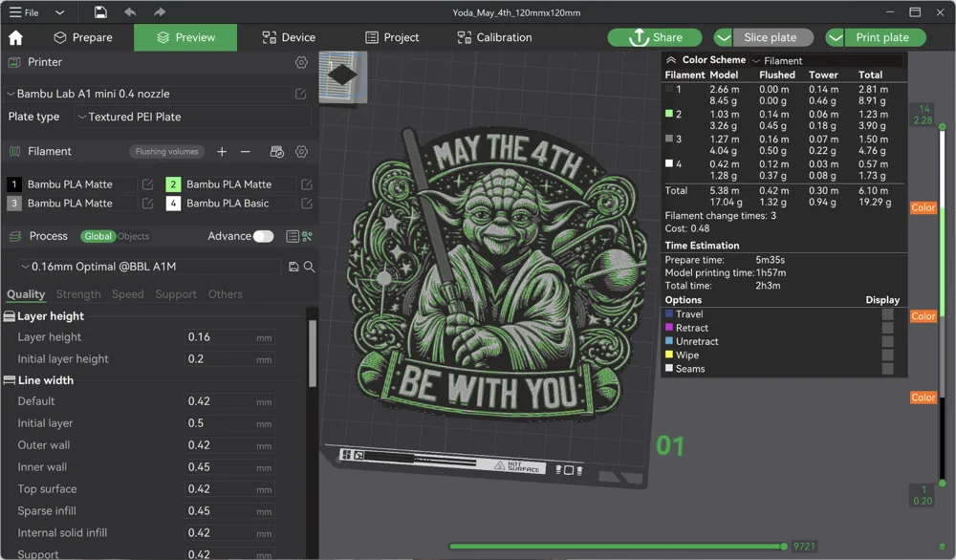Select Global process mode
Viewport: 956px width, 560px height.
(98, 236)
